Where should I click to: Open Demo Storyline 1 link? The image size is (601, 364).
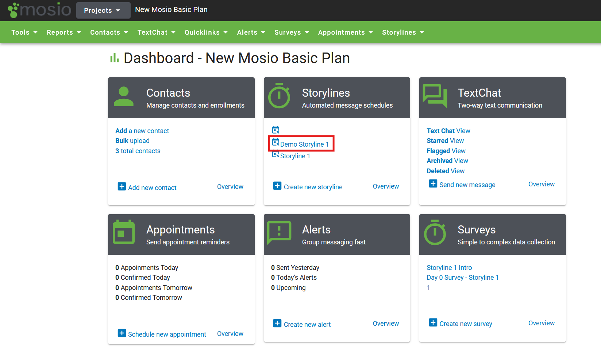[x=304, y=144]
